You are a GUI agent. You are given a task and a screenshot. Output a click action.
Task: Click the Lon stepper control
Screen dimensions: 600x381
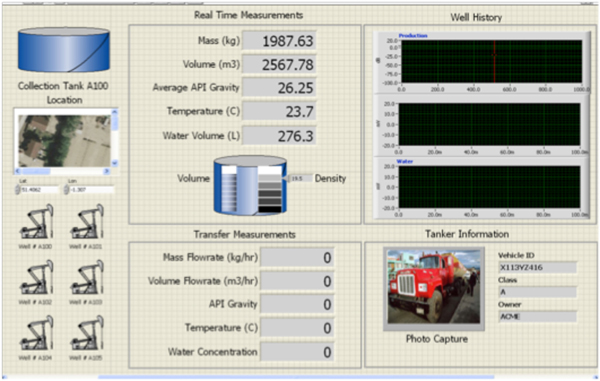point(67,189)
